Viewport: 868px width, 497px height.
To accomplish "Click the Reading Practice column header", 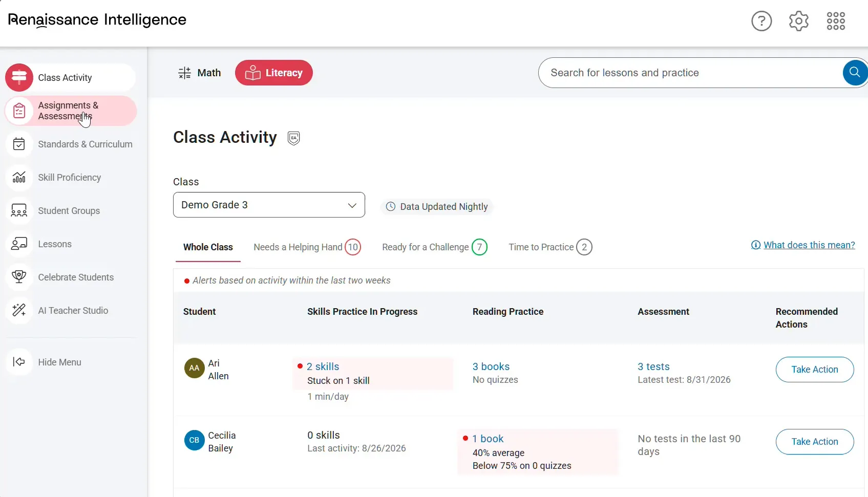I will pos(508,312).
